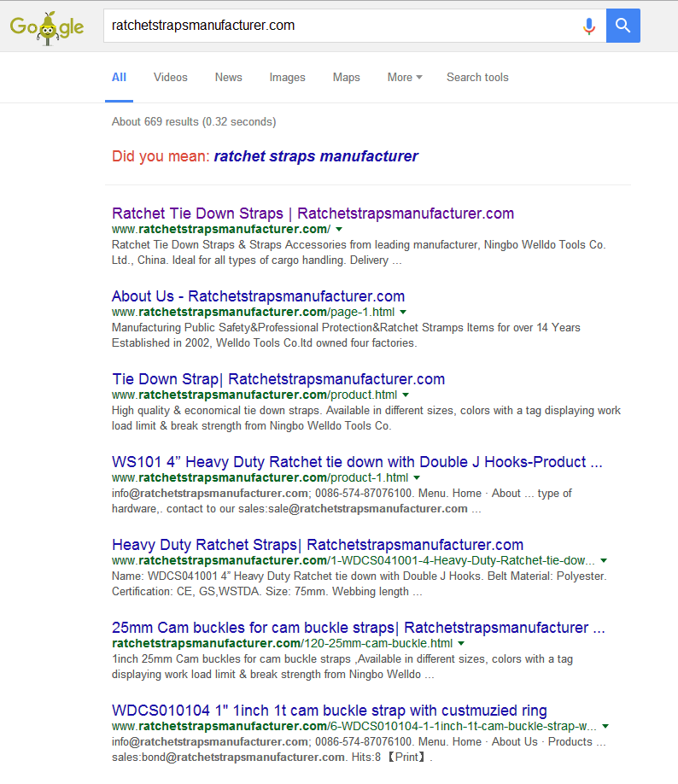Image resolution: width=678 pixels, height=784 pixels.
Task: Open the Images tab
Action: (x=287, y=78)
